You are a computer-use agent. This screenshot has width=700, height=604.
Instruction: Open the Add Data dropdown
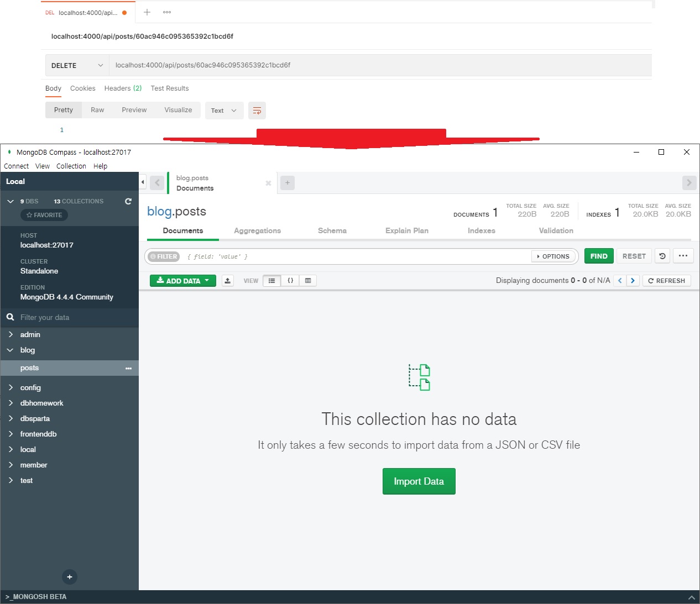coord(183,281)
